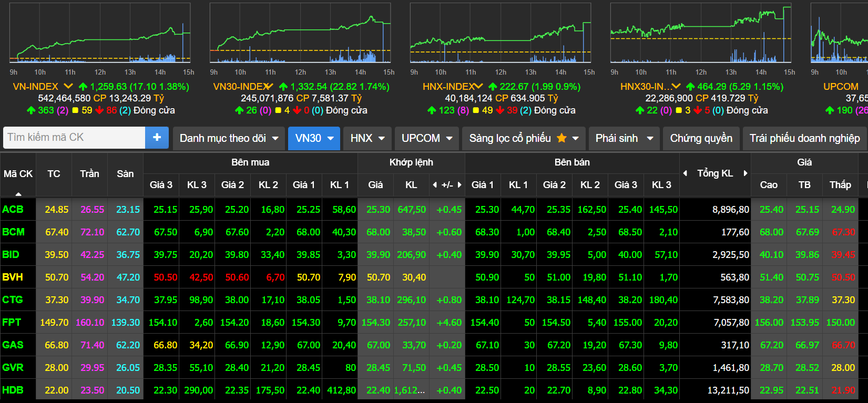Open the Chứng quyền tab
The width and height of the screenshot is (868, 403).
701,138
